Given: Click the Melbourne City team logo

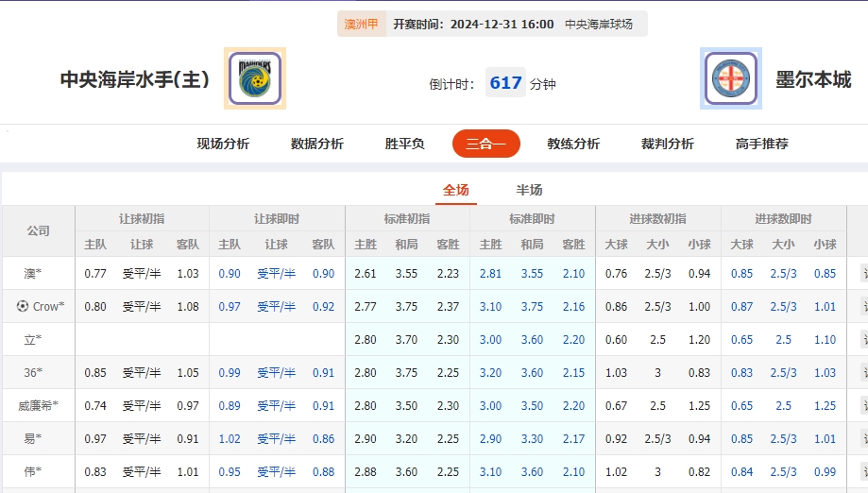Looking at the screenshot, I should tap(730, 79).
